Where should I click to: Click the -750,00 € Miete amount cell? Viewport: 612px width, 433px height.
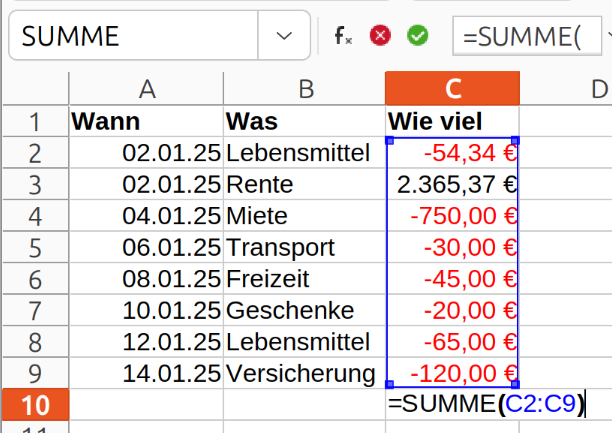click(452, 216)
